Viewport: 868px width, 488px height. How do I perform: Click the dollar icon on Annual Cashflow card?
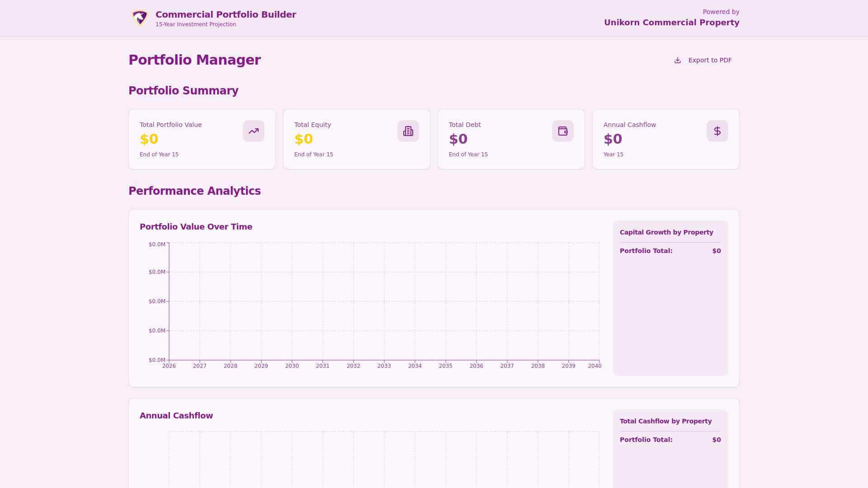[x=717, y=131]
